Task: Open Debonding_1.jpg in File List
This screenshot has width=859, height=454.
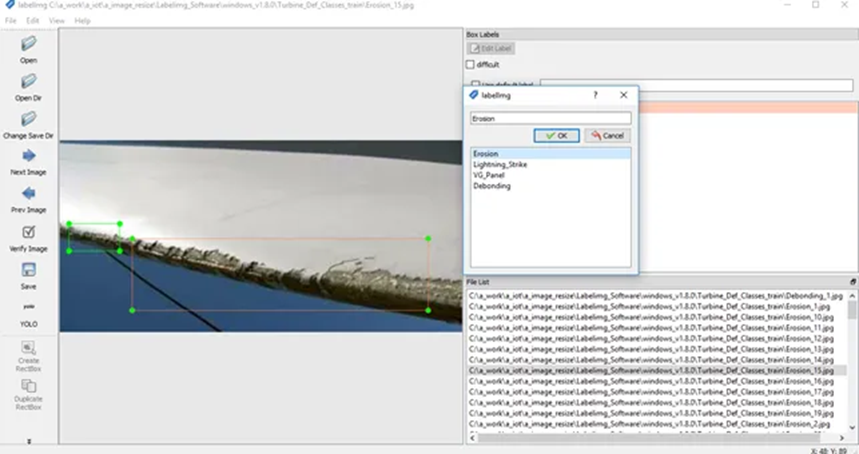Action: 656,296
